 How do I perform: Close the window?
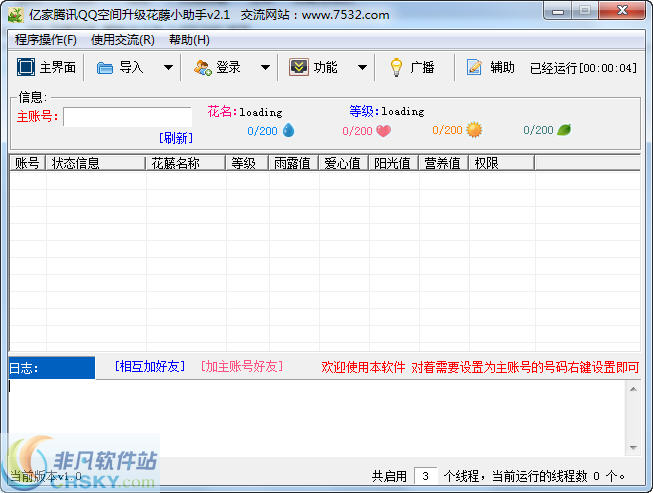point(622,10)
